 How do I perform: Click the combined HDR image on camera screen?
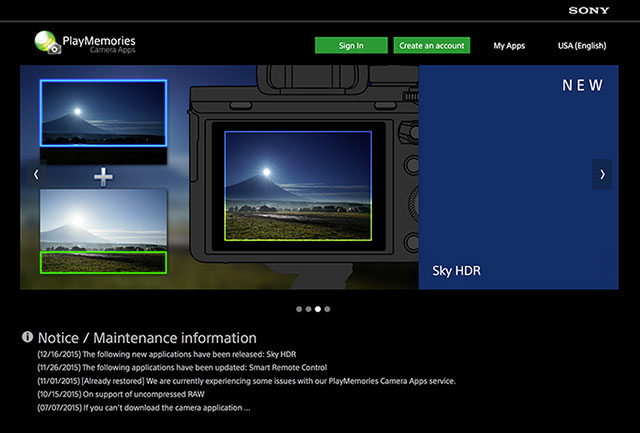click(298, 186)
